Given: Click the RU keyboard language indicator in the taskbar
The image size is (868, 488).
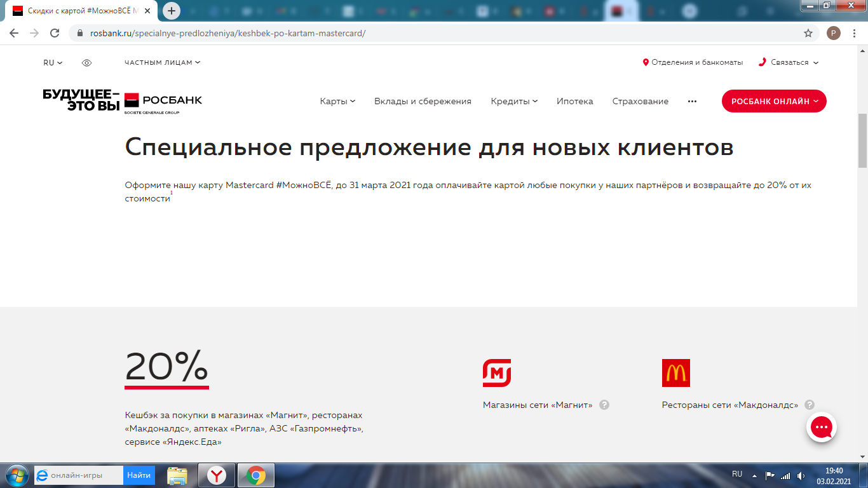Looking at the screenshot, I should [737, 474].
